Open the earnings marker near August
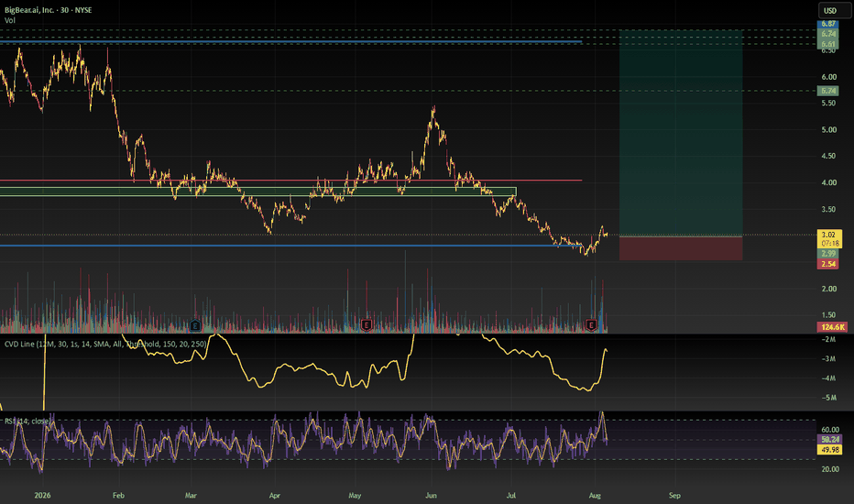854x504 pixels. pyautogui.click(x=592, y=325)
